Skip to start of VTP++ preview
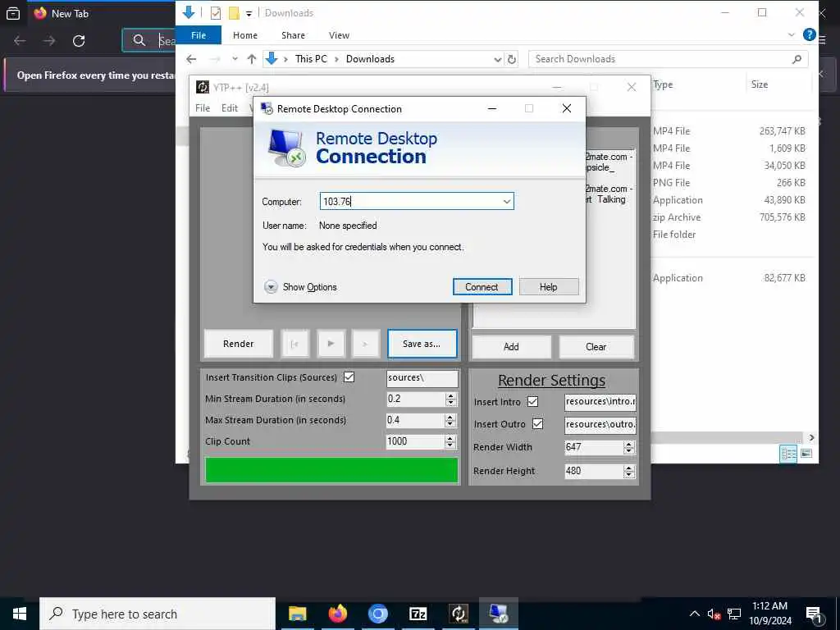The image size is (840, 630). pyautogui.click(x=294, y=344)
